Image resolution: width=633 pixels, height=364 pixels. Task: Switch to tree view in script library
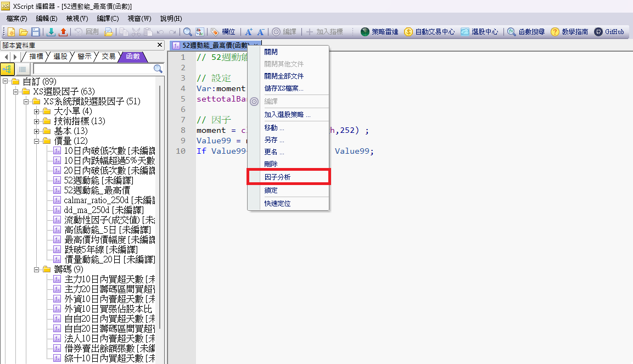pos(7,69)
